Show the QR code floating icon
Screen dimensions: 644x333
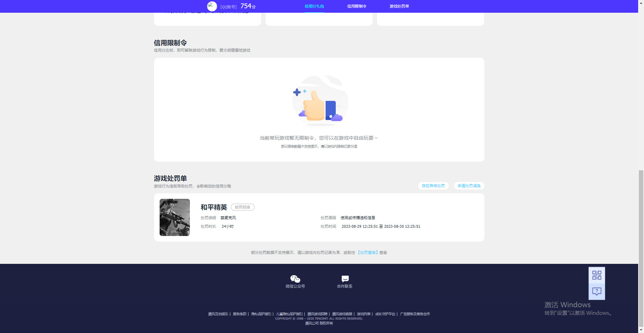click(597, 275)
